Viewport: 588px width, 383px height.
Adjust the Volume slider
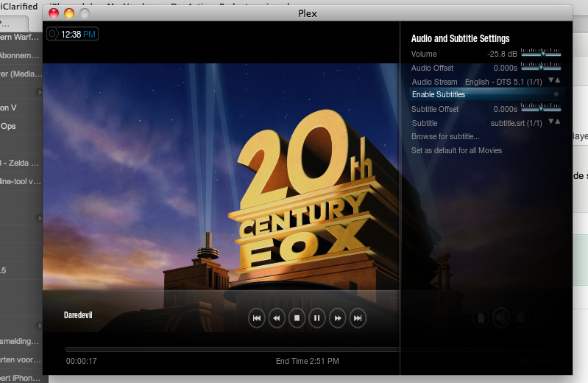click(541, 53)
